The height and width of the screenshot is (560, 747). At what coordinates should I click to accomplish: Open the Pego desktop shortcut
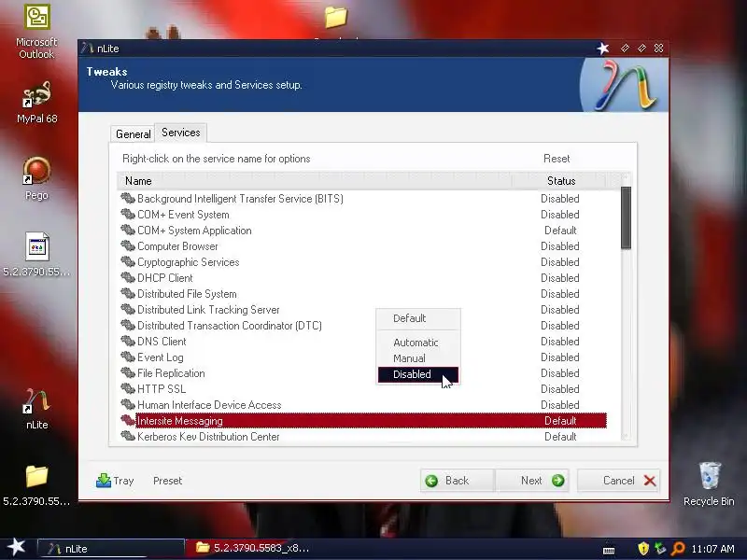click(x=36, y=178)
